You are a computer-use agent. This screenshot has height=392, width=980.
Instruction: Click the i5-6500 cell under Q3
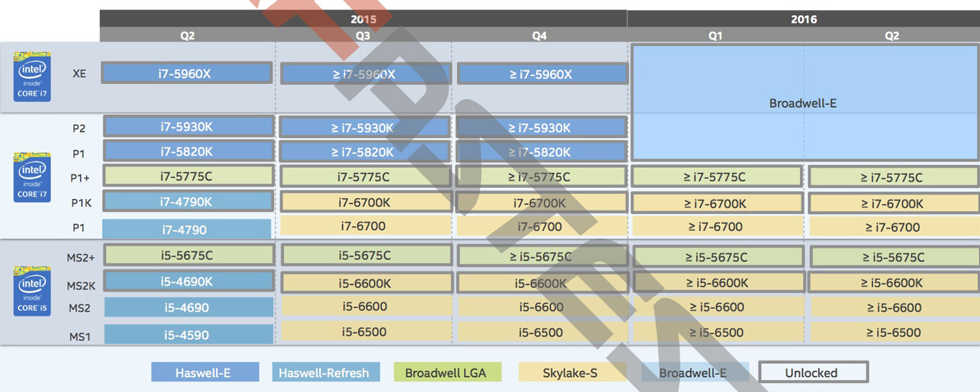[x=365, y=332]
